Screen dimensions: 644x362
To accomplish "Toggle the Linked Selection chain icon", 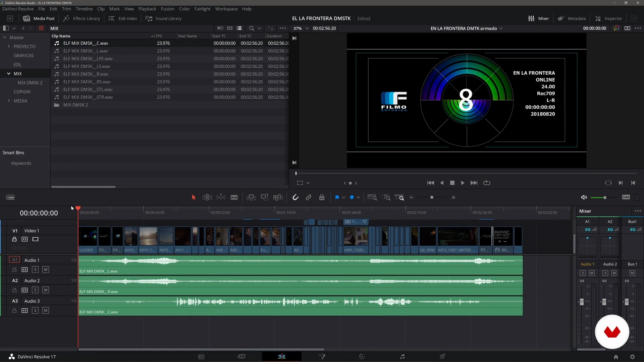I will [x=309, y=197].
